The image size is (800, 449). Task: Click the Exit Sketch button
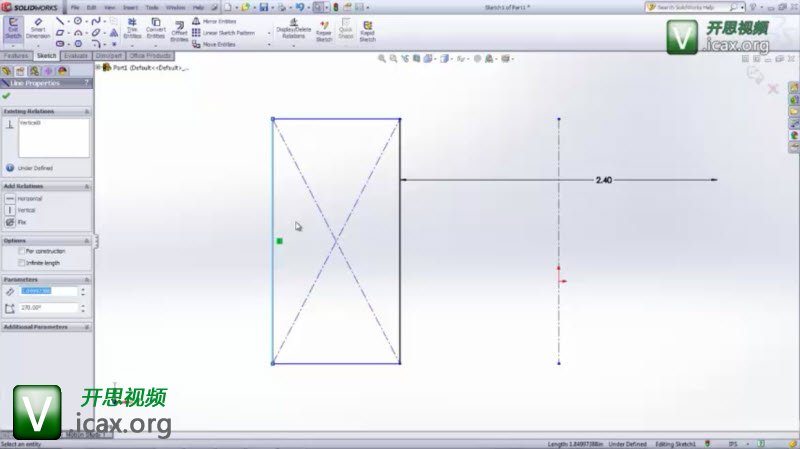pos(13,29)
